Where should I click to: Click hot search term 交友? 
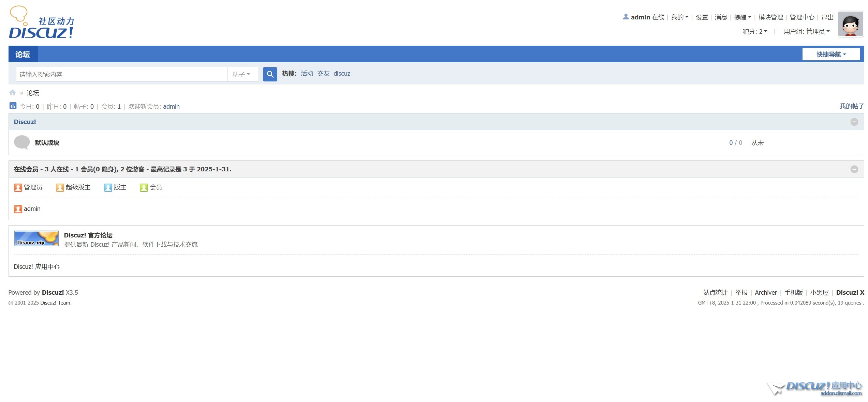323,74
